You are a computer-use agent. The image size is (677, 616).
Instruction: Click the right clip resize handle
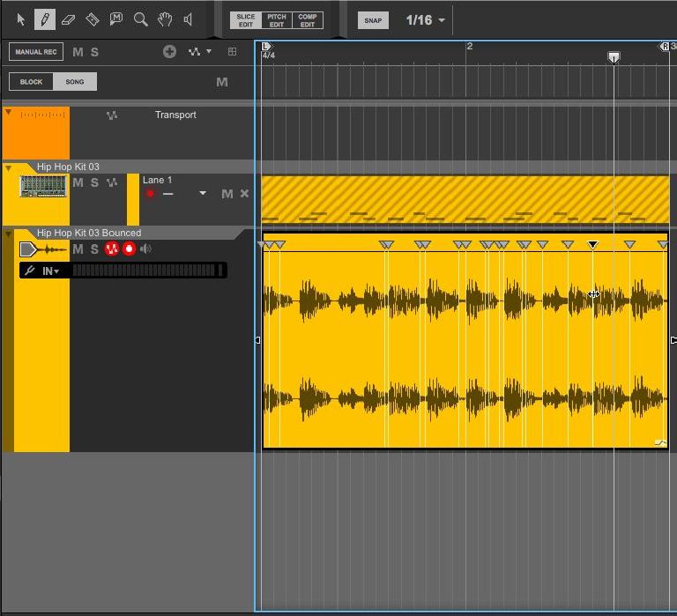(673, 340)
